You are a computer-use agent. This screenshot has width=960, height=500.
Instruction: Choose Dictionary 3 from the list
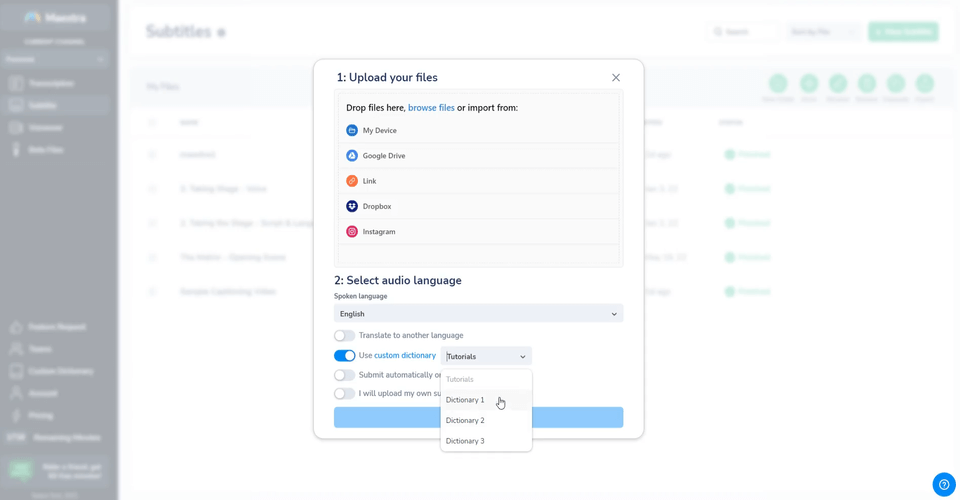coord(486,441)
